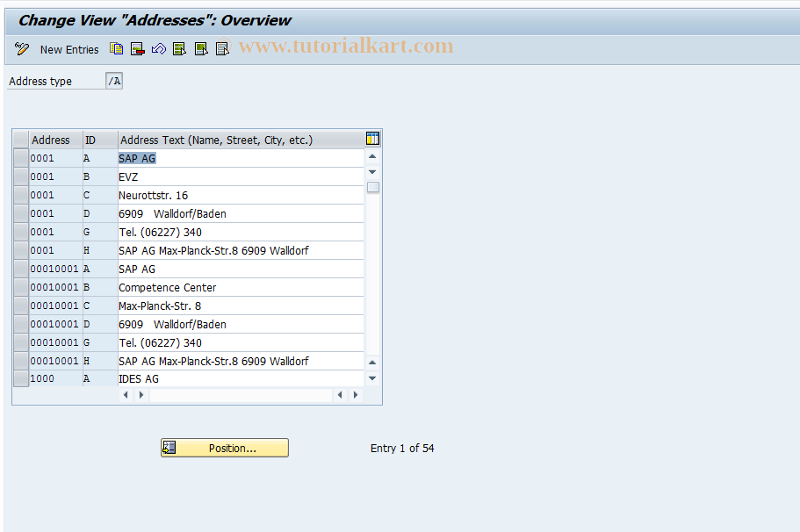Image resolution: width=800 pixels, height=532 pixels.
Task: Click the Max-Planck-Str. 8 cell
Action: (x=241, y=306)
